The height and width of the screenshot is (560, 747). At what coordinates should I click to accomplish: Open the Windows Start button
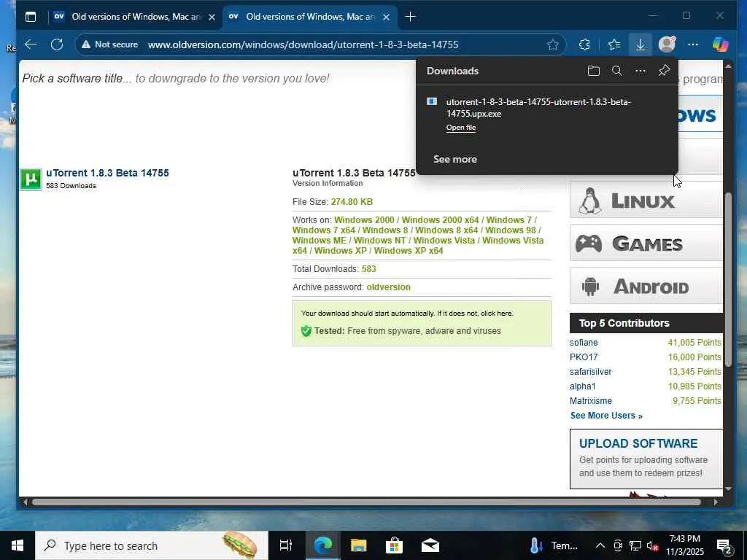pos(18,545)
